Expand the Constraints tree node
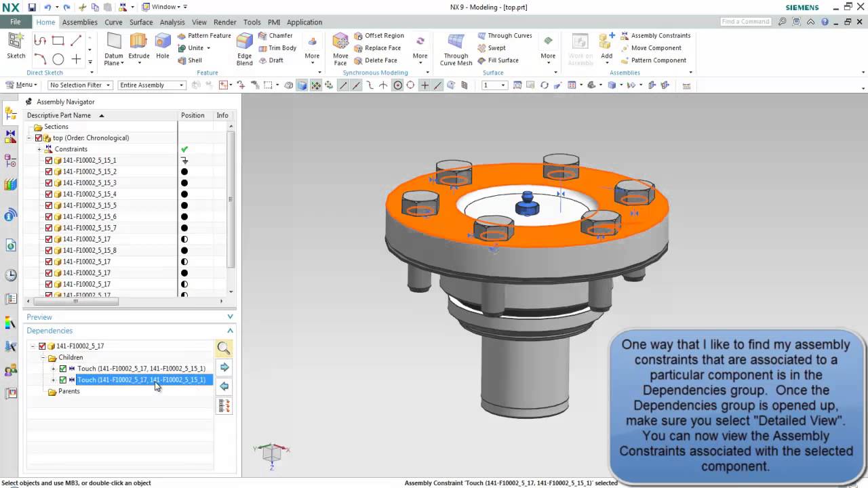Viewport: 868px width, 488px height. tap(39, 149)
